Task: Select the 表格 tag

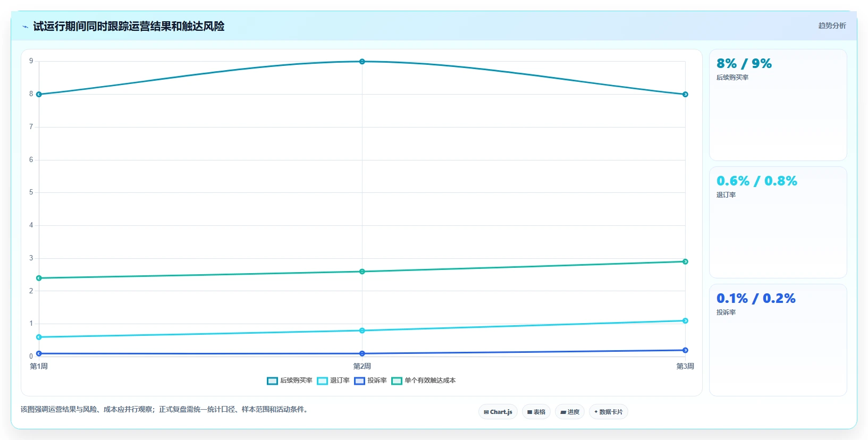Action: (x=536, y=412)
